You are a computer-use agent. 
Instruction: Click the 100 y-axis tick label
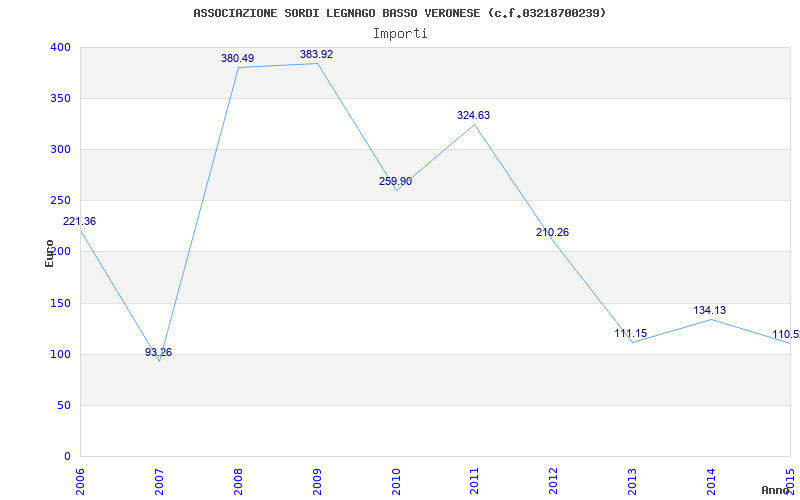(60, 355)
